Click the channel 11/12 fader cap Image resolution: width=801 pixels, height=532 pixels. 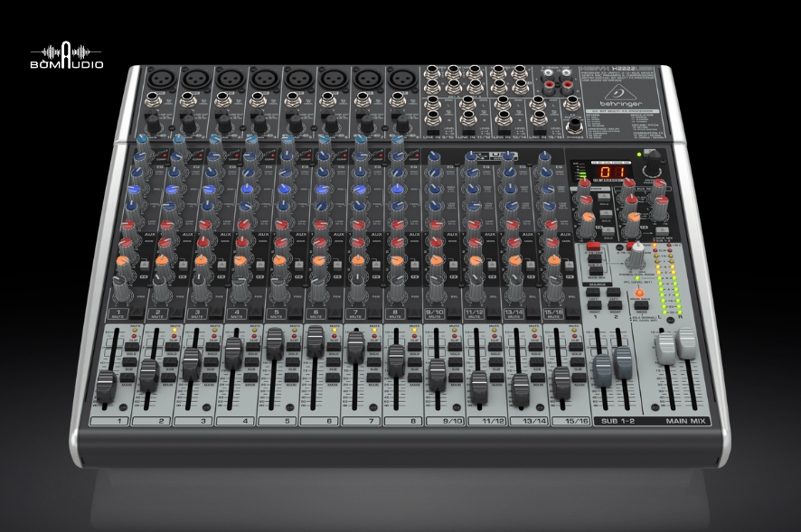[x=479, y=387]
